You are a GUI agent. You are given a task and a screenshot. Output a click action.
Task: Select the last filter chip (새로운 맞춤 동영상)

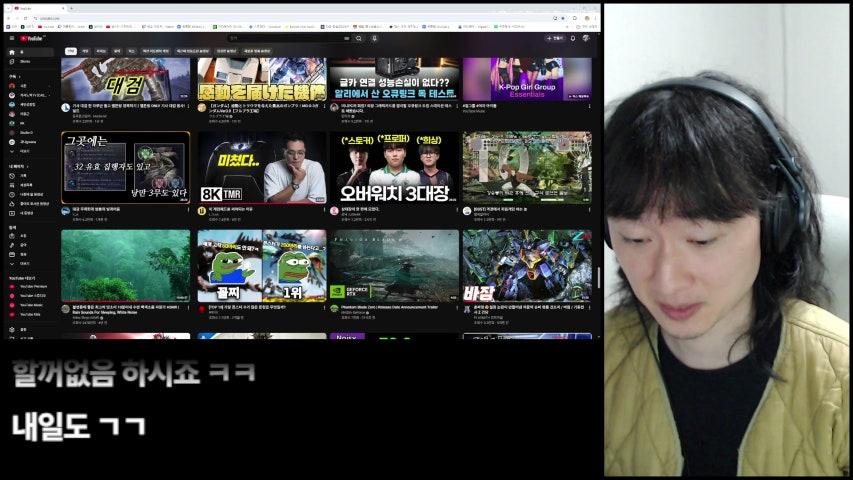tap(257, 51)
